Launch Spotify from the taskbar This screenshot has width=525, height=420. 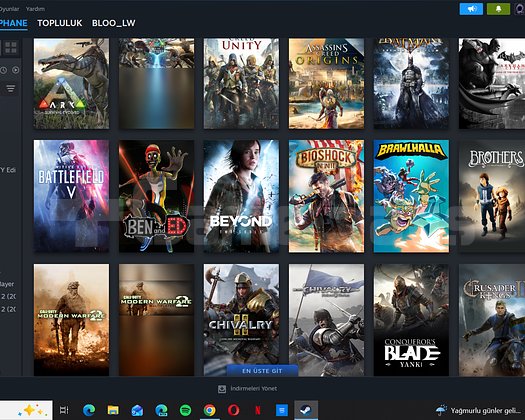(185, 410)
